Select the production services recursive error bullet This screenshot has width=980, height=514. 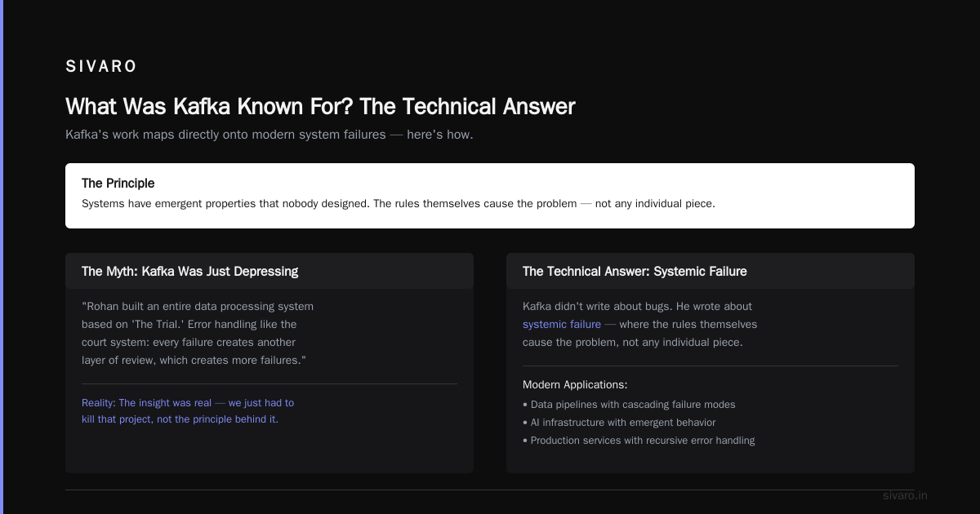[639, 441]
